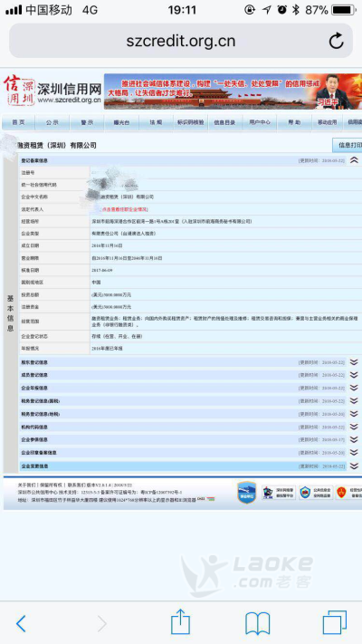
Task: Collapse the 登记备案信息 section
Action: (x=354, y=160)
